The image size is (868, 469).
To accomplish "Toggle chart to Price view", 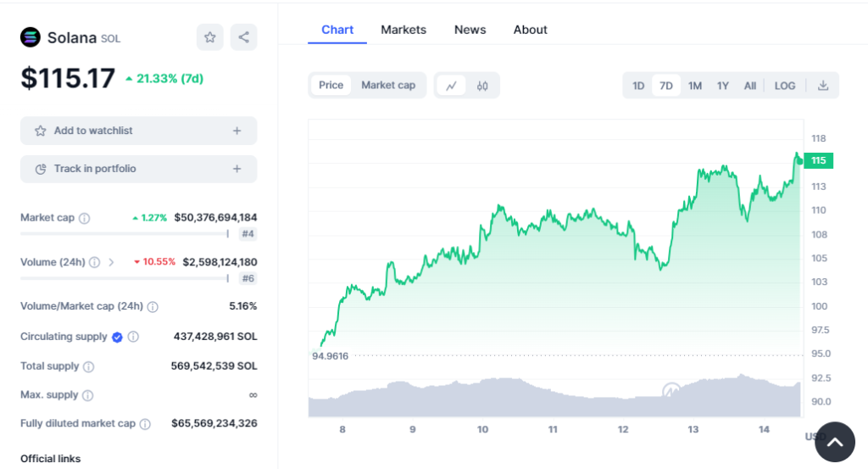I will coord(331,85).
